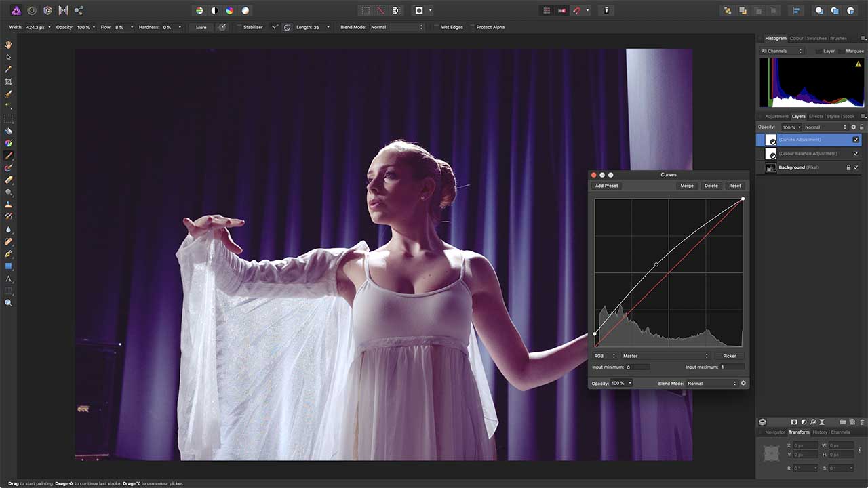The height and width of the screenshot is (488, 868).
Task: Enable the Stabiliser checkbox
Action: point(239,27)
